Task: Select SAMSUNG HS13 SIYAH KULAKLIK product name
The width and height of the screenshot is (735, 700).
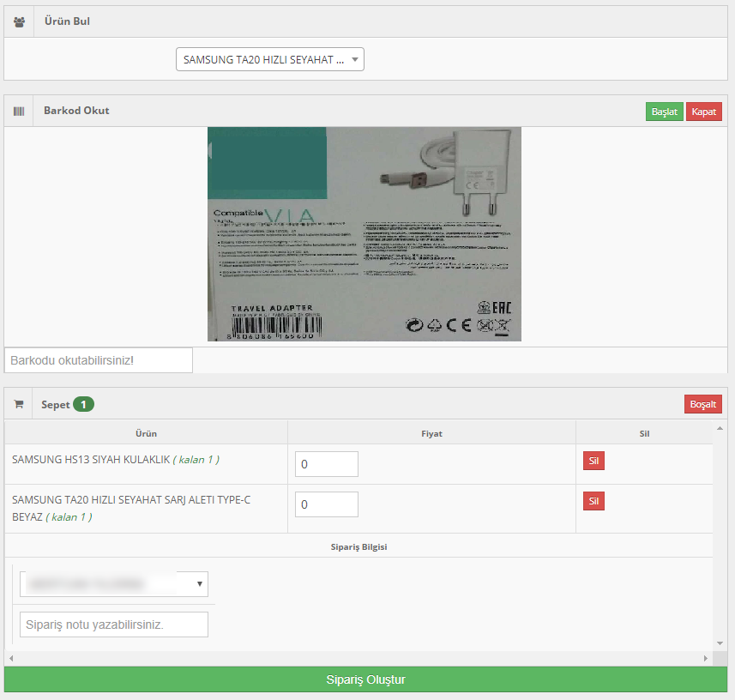Action: point(91,460)
